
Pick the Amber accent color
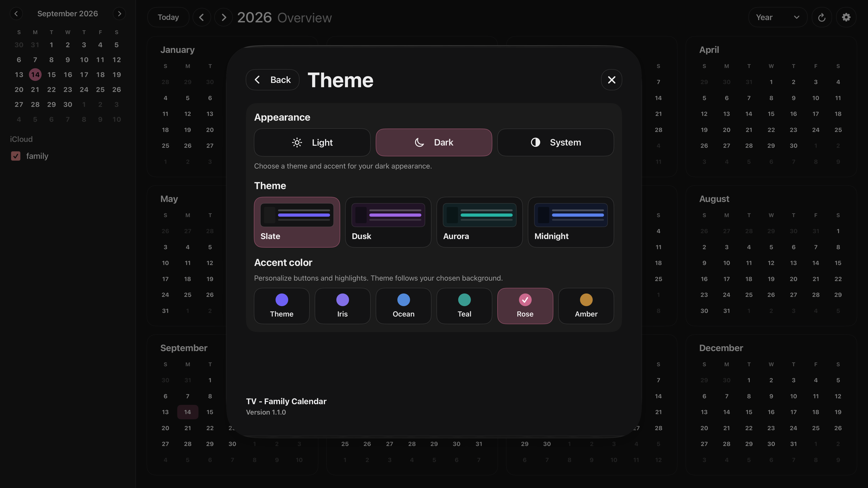586,306
